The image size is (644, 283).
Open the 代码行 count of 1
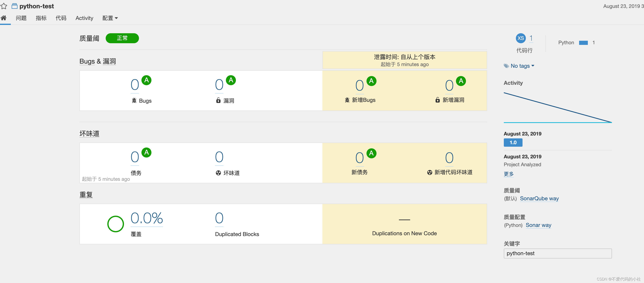pyautogui.click(x=531, y=38)
